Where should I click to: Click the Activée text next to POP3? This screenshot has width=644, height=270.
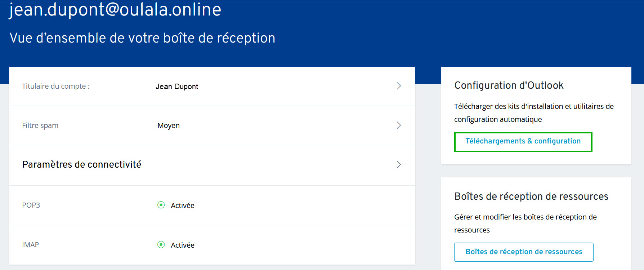coord(183,205)
